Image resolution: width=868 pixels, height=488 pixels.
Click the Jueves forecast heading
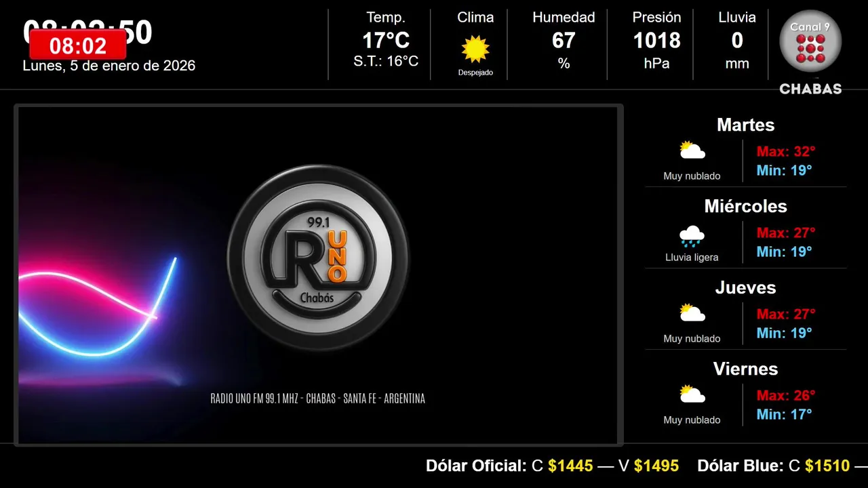pyautogui.click(x=745, y=288)
